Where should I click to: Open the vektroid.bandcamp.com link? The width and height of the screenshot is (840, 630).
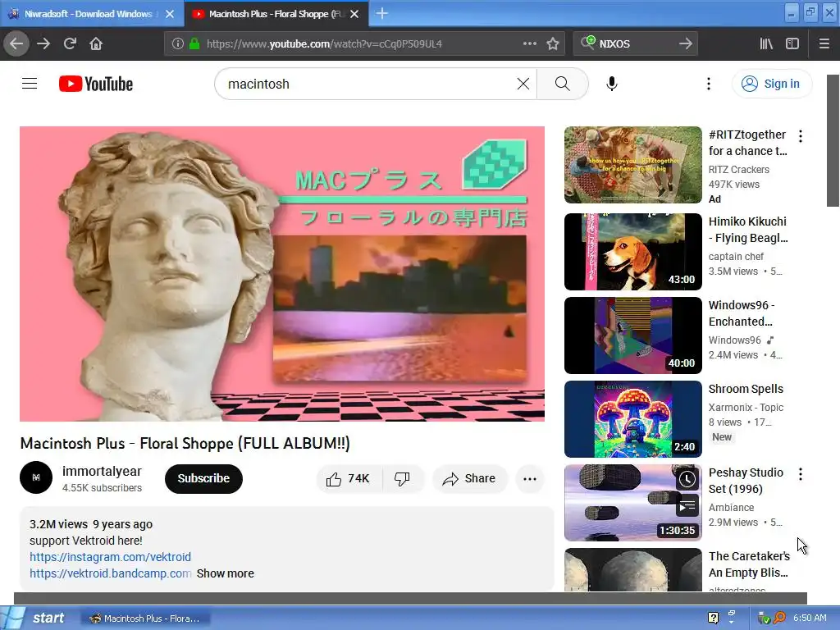click(111, 573)
